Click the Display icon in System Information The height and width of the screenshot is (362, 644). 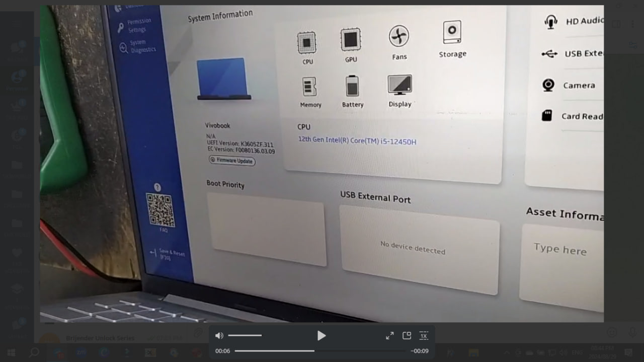pos(400,85)
